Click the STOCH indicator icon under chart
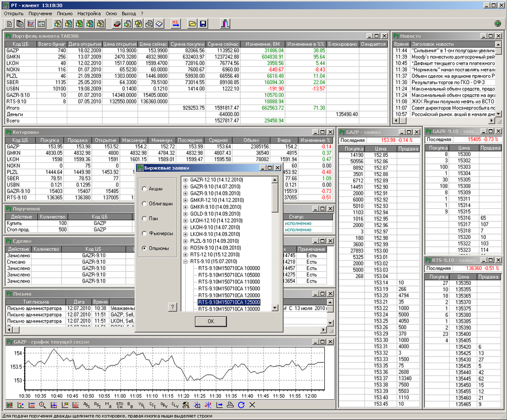 (120, 405)
